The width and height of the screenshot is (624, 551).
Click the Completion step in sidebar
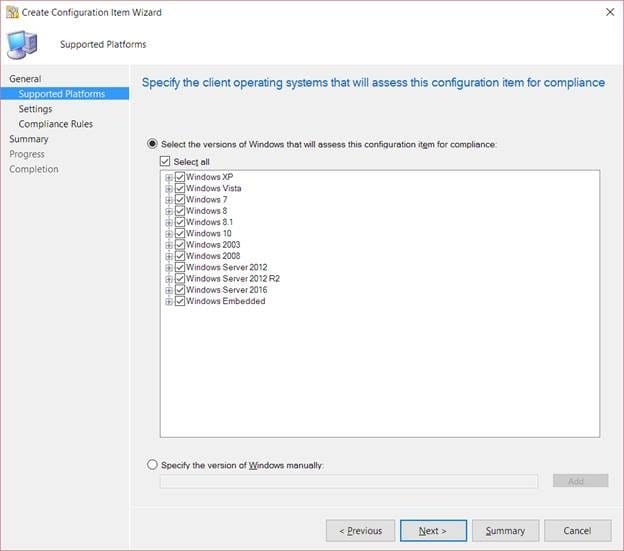click(34, 169)
